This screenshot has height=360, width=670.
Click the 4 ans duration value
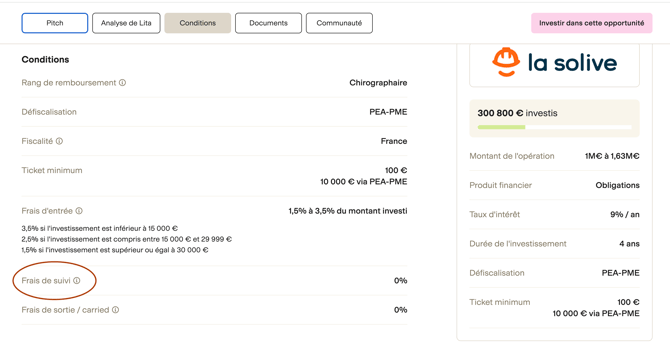coord(629,244)
